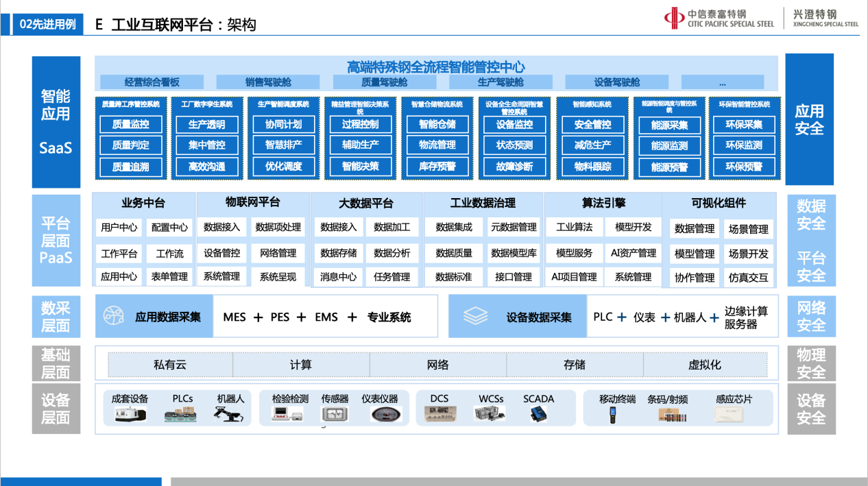Select the 私有云 infrastructure segment

[170, 365]
